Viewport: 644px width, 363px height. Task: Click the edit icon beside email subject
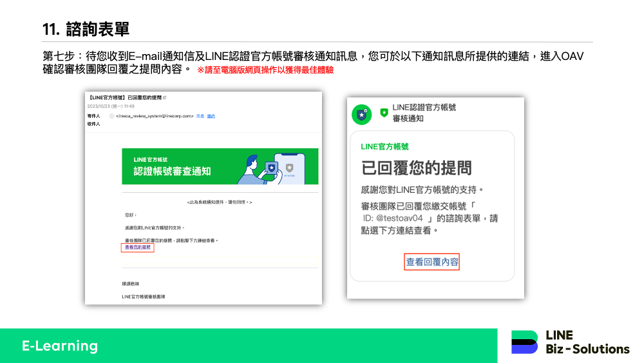(165, 97)
